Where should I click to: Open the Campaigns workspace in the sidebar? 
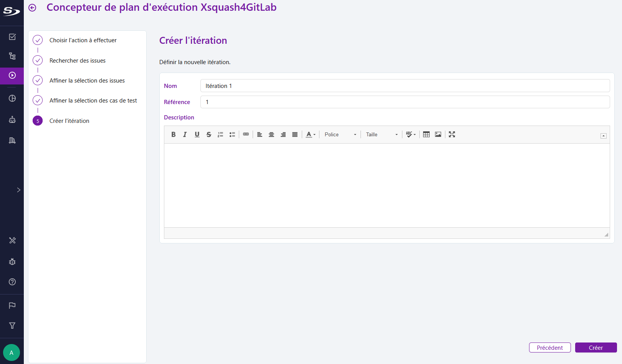[12, 76]
